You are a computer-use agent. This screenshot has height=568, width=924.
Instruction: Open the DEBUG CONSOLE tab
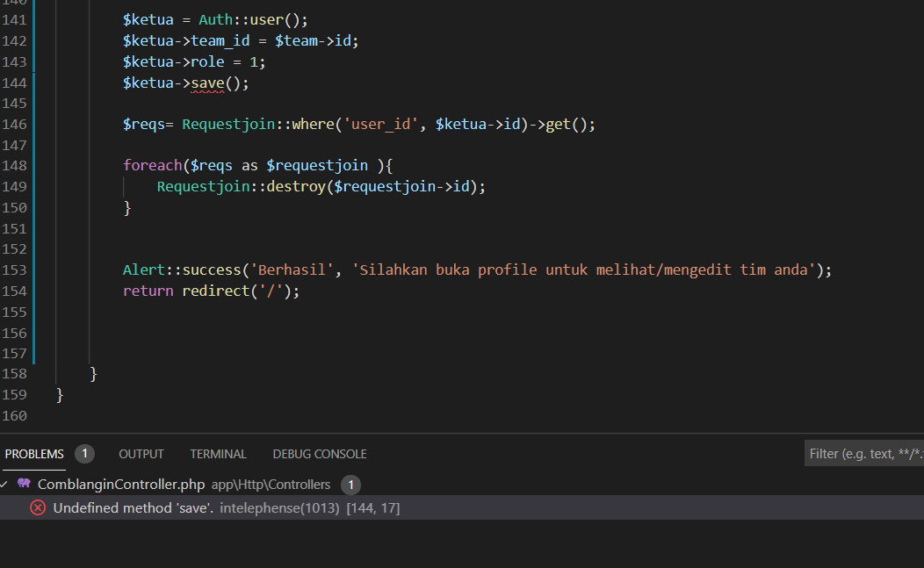pos(320,454)
